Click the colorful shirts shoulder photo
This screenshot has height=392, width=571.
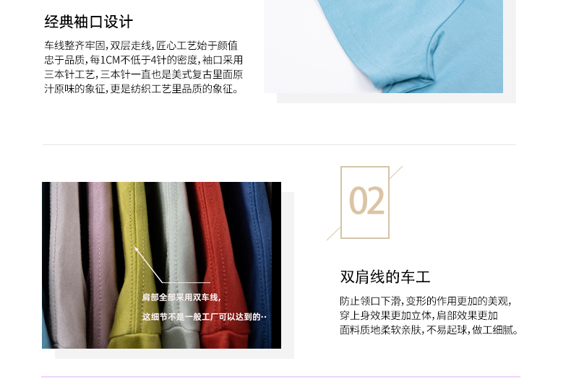161,265
